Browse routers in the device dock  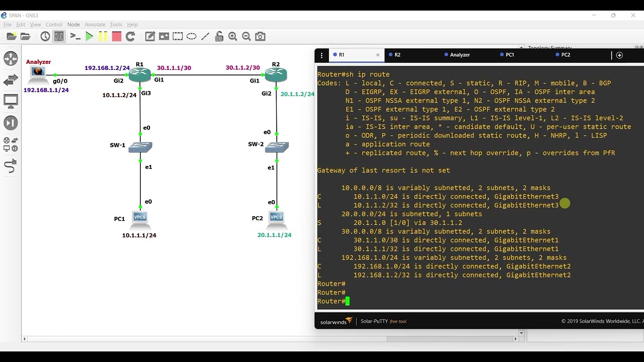pyautogui.click(x=11, y=59)
